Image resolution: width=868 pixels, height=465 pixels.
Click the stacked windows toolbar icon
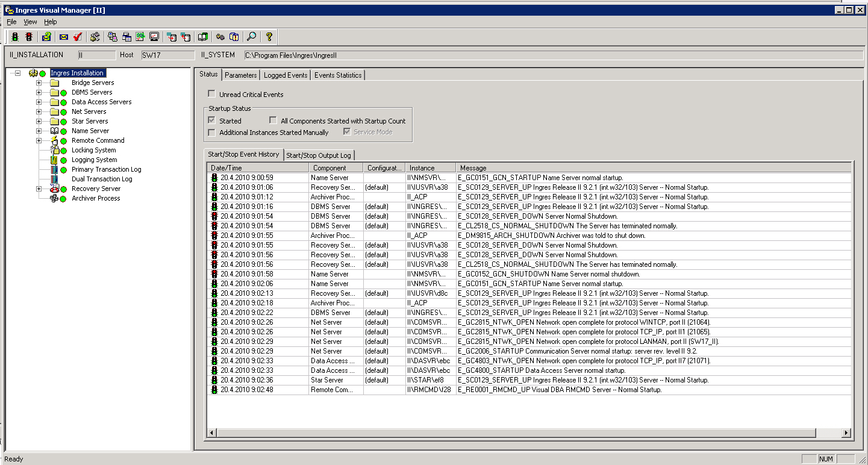coord(113,37)
